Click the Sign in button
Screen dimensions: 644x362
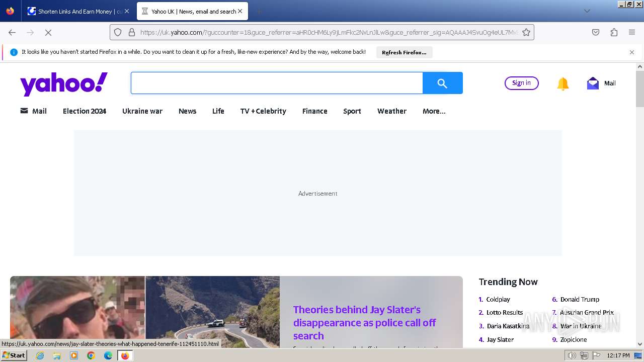tap(522, 83)
